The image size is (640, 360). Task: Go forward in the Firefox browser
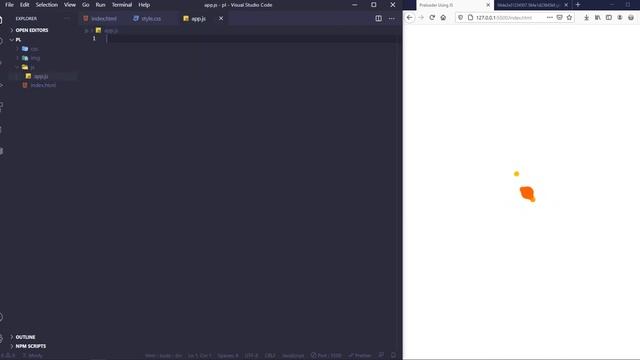(421, 18)
